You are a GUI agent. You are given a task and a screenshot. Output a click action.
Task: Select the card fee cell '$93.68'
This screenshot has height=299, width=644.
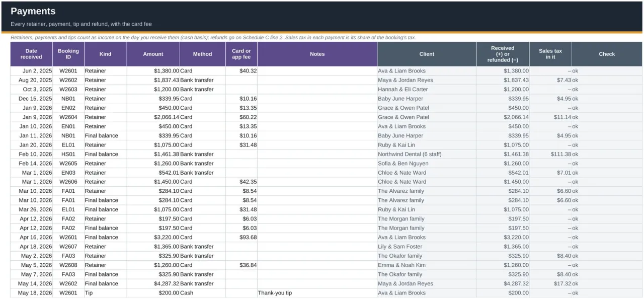pyautogui.click(x=241, y=237)
